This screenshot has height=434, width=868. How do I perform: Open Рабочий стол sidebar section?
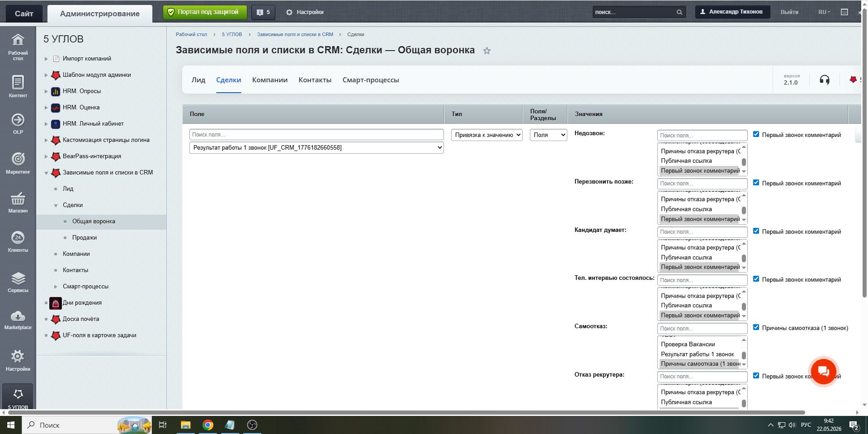coord(18,47)
